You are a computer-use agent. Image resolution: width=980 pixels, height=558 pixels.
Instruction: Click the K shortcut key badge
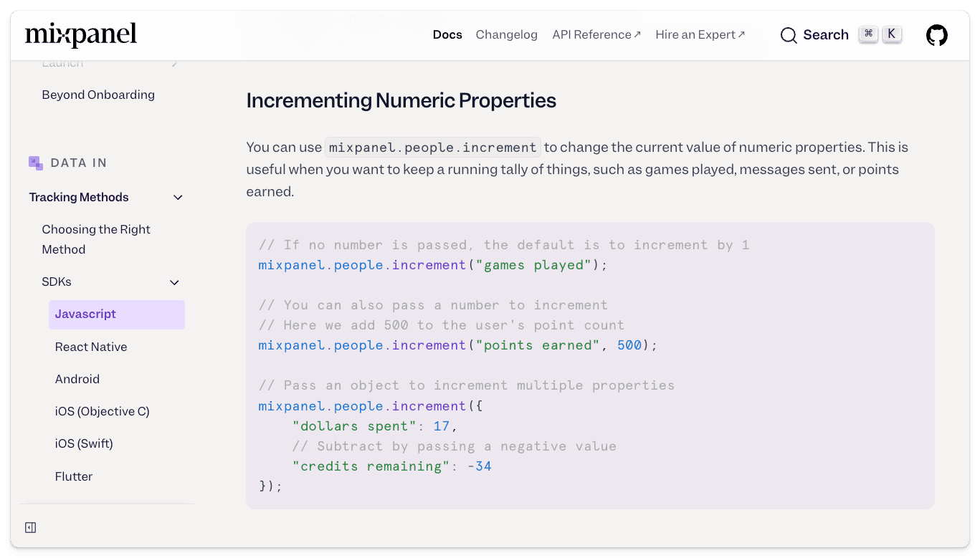tap(892, 34)
